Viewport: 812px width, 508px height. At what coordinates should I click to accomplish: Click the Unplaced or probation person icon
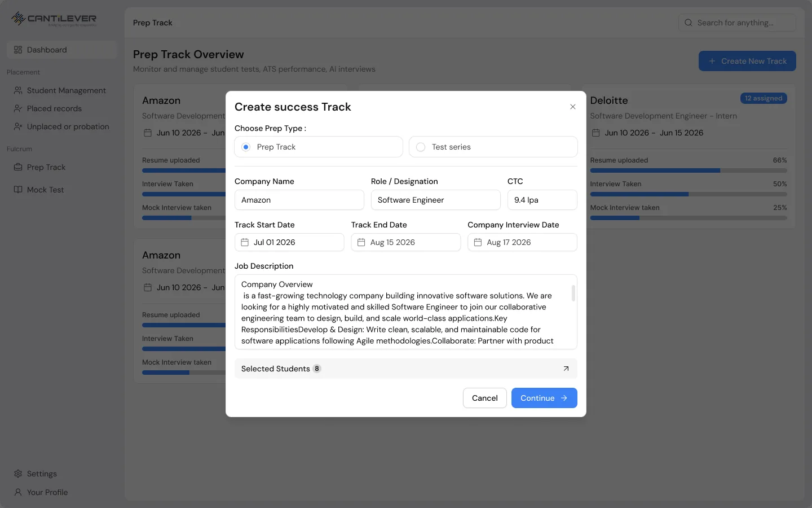(18, 126)
